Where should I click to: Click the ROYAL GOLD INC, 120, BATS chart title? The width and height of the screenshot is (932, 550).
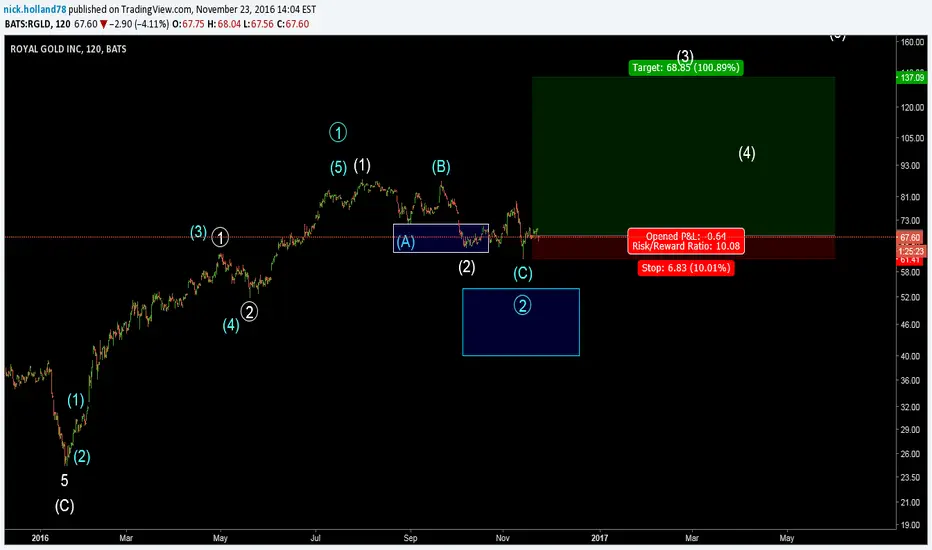[x=68, y=49]
